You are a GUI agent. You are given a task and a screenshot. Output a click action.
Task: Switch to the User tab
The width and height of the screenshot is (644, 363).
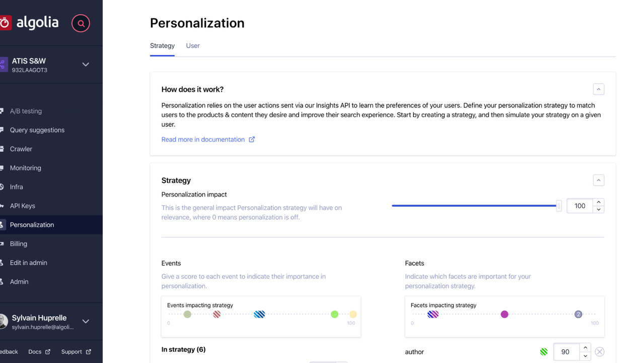click(193, 46)
